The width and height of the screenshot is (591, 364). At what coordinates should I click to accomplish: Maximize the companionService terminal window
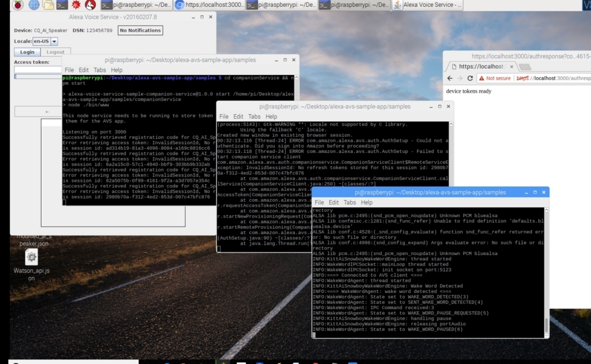coord(285,60)
